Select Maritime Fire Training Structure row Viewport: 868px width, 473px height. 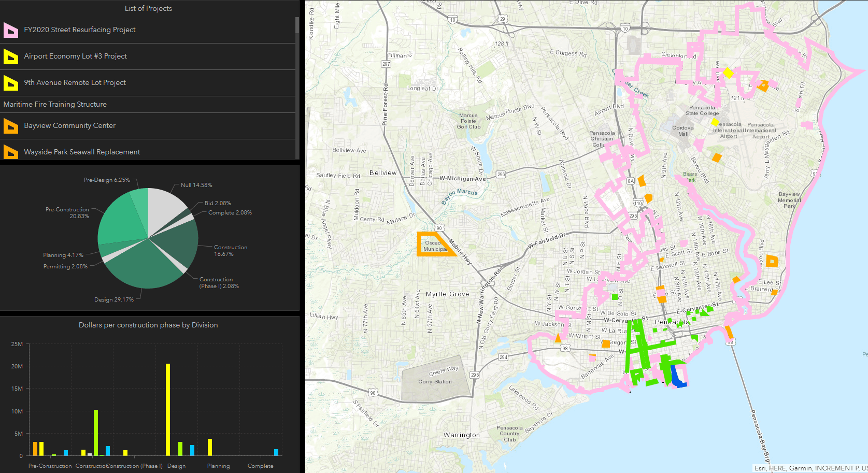tap(148, 105)
